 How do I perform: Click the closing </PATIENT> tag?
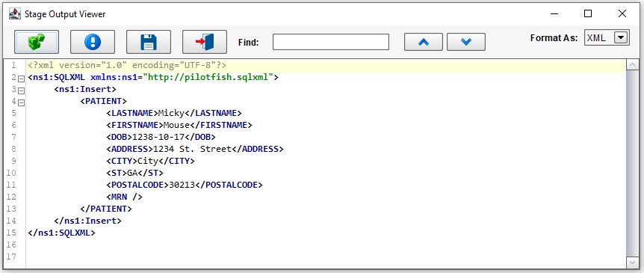106,209
